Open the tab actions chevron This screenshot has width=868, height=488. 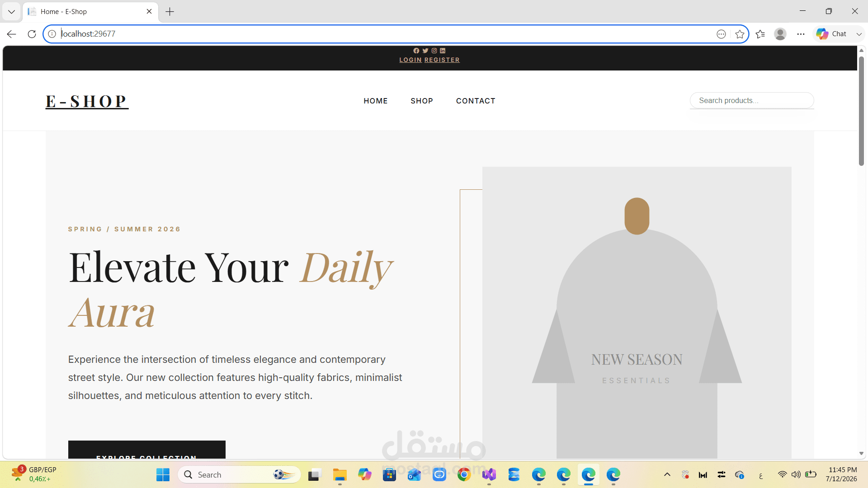tap(11, 12)
